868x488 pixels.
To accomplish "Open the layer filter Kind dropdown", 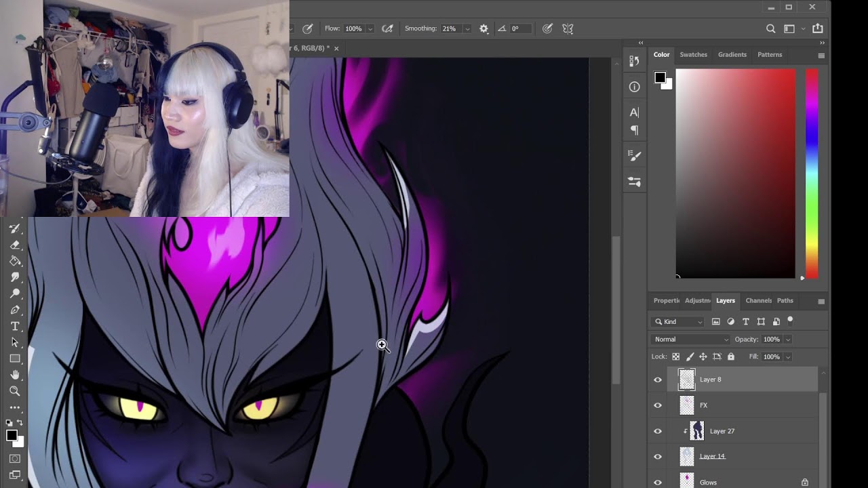I will [x=679, y=322].
